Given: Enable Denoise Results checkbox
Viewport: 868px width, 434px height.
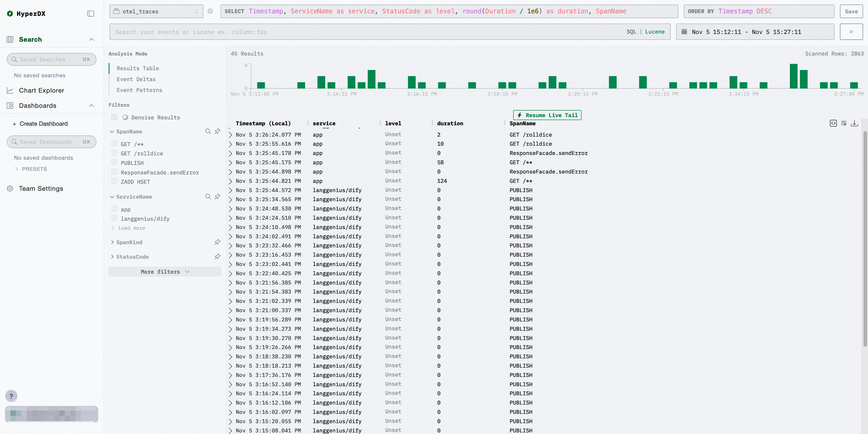Looking at the screenshot, I should click(x=114, y=117).
